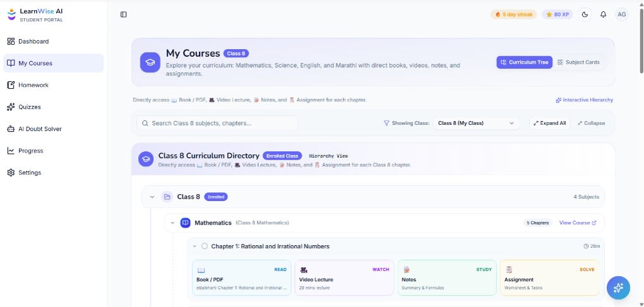Mark Chapter 1 completion circle
644x307 pixels.
pyautogui.click(x=204, y=246)
